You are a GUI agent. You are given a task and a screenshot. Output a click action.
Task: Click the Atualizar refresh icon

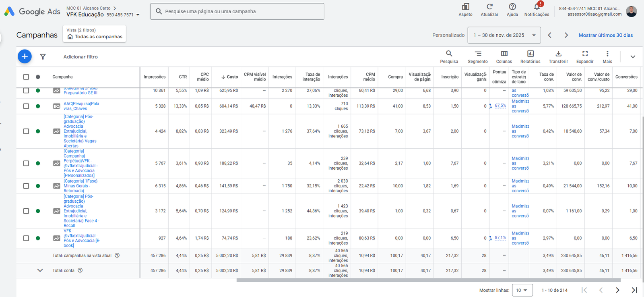[x=489, y=7]
